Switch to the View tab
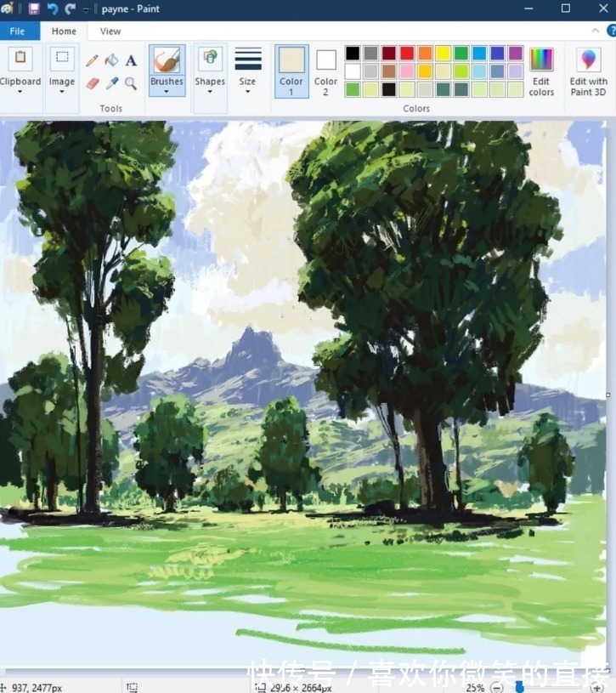616x693 pixels. coord(110,31)
